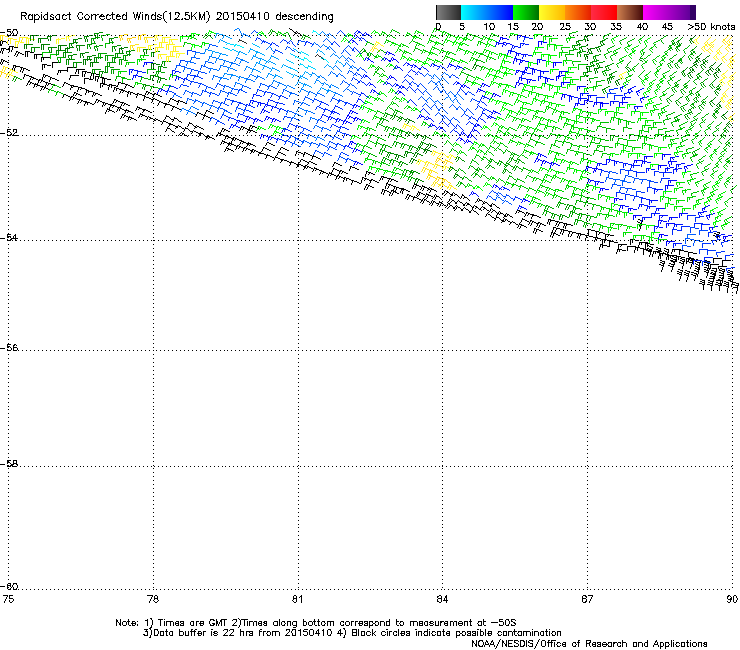
Task: Click the '>50 knots' legend label
Action: click(x=711, y=27)
